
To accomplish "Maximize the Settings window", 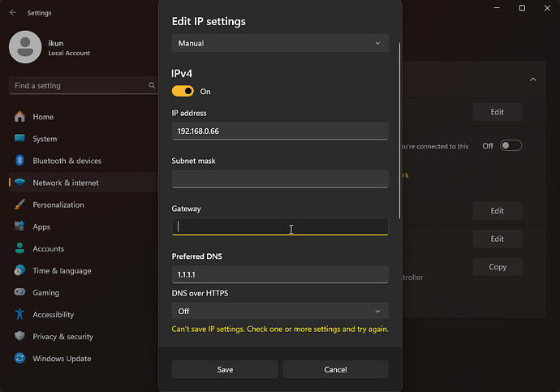I will pyautogui.click(x=522, y=8).
